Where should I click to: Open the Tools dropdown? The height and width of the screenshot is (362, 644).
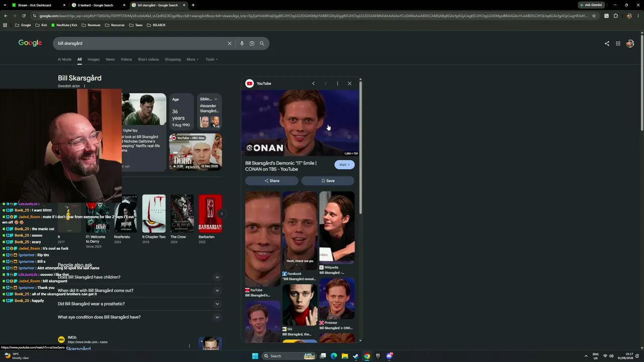[x=211, y=59]
